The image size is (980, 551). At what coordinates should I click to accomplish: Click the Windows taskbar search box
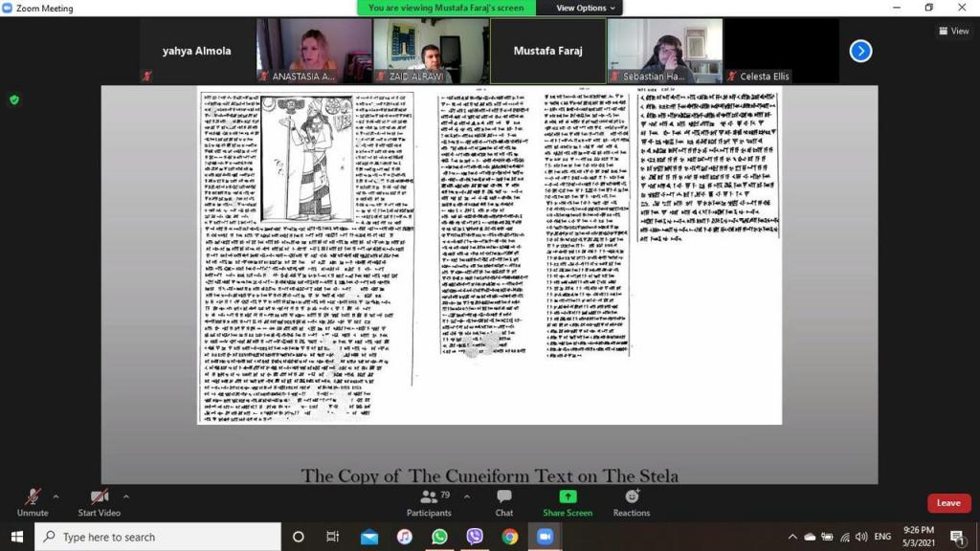click(x=158, y=537)
